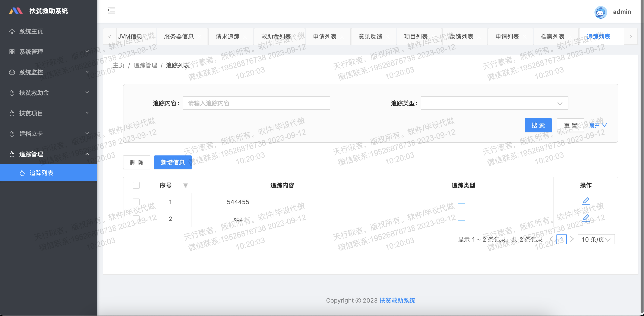The image size is (644, 316).
Task: Click the 展开 link to expand filters
Action: point(597,125)
